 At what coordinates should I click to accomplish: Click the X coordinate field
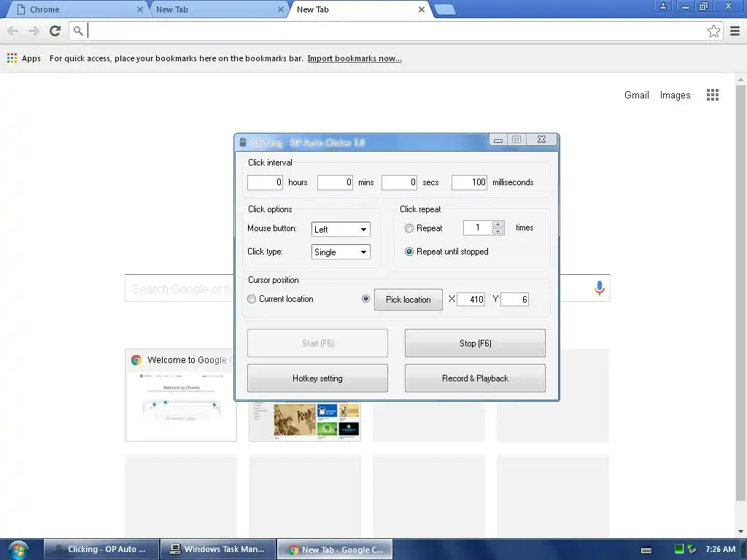(x=471, y=299)
